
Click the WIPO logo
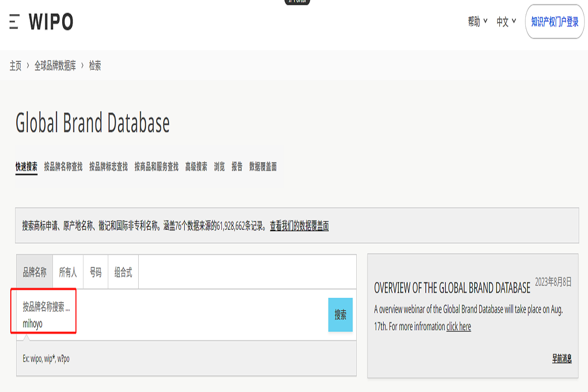click(51, 22)
